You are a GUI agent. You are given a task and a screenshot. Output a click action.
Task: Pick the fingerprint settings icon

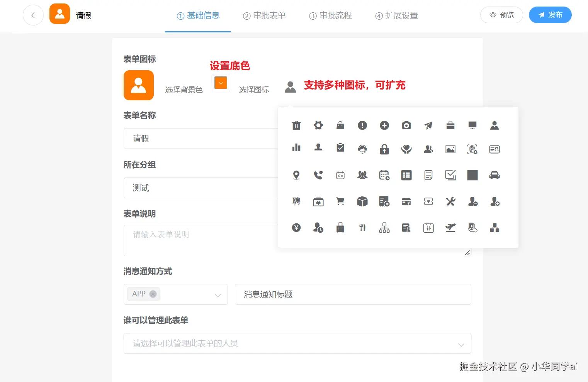[x=472, y=149]
